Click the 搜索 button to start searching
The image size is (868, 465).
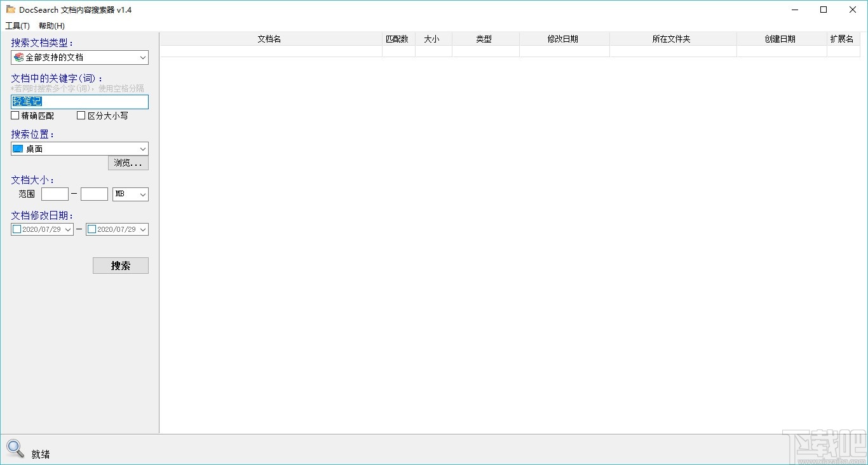coord(121,266)
